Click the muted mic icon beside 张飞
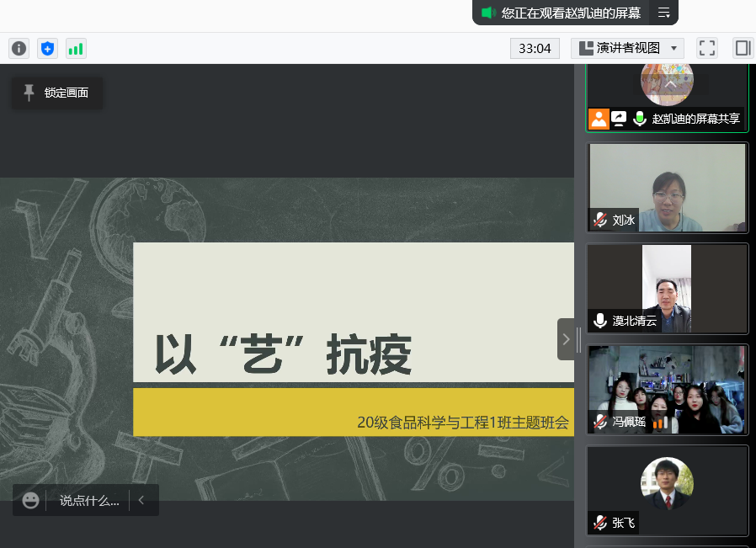Viewport: 756px width, 548px height. click(599, 523)
